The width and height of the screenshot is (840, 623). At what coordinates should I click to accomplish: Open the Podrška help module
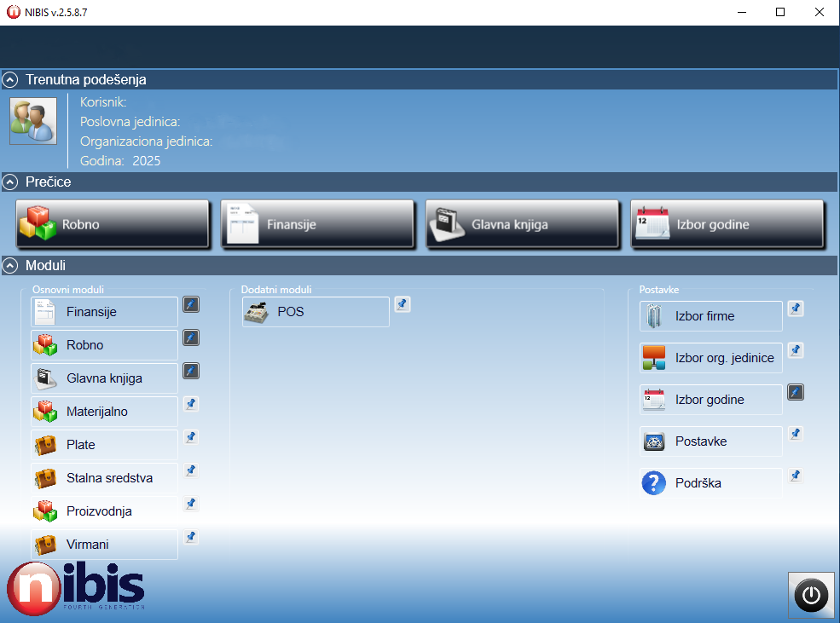[710, 483]
